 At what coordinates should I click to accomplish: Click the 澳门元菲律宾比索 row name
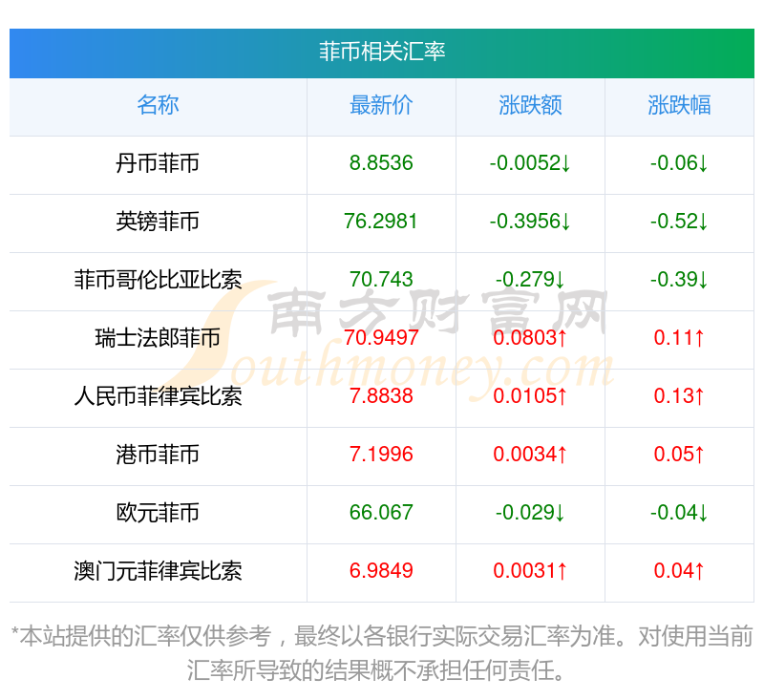tap(158, 571)
